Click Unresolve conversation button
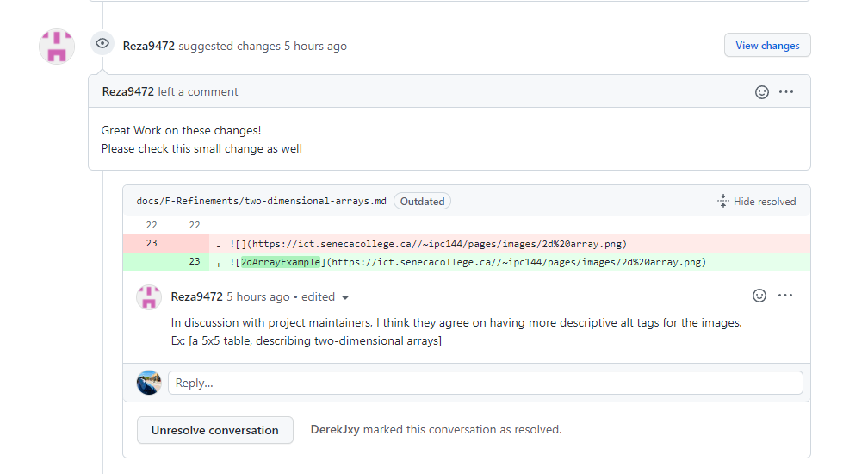Viewport: 868px width, 474px height. (x=215, y=430)
